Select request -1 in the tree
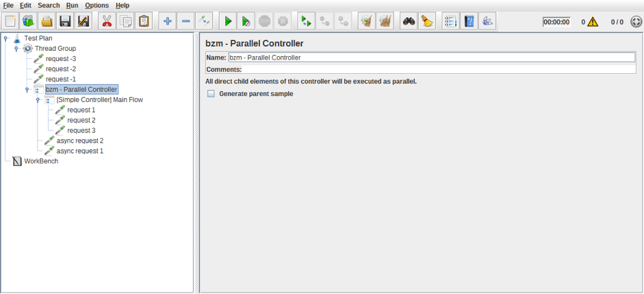 (61, 79)
